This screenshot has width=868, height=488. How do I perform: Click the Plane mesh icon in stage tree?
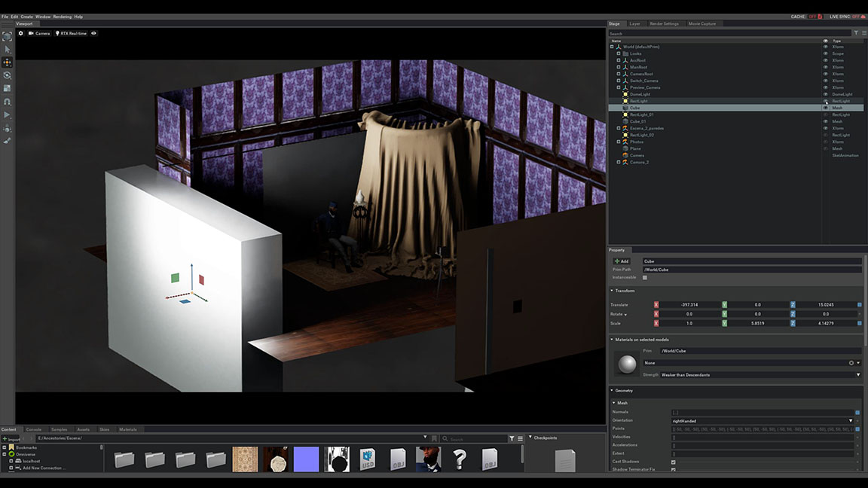pyautogui.click(x=625, y=148)
